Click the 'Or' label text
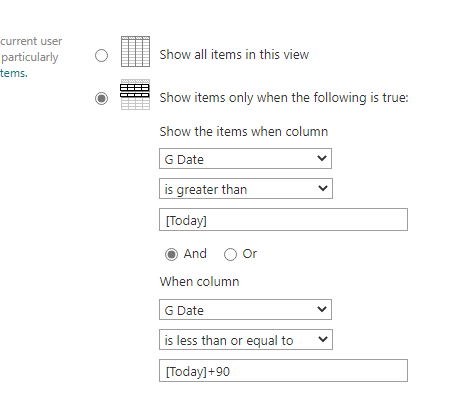The image size is (476, 411). click(x=250, y=254)
